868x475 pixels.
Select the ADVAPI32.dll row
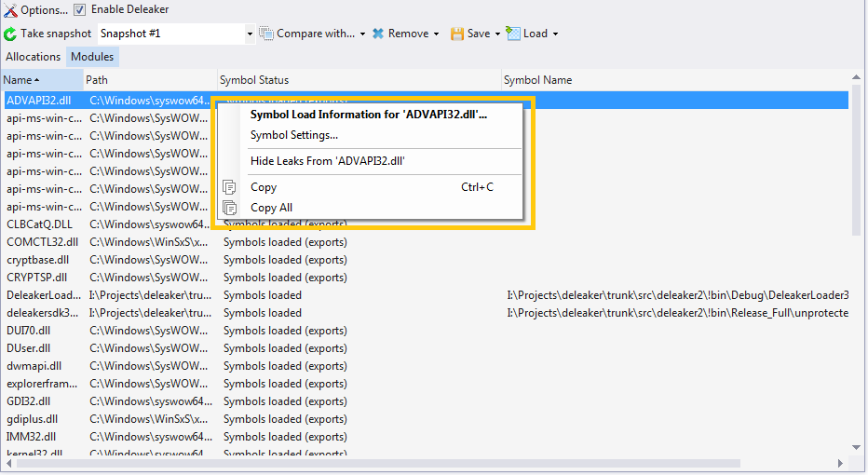pyautogui.click(x=425, y=101)
